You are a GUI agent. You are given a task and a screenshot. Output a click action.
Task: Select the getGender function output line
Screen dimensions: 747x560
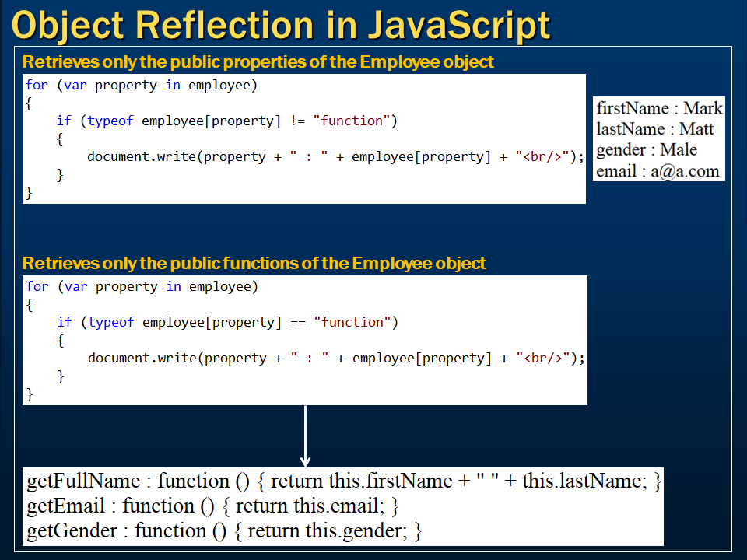222,530
